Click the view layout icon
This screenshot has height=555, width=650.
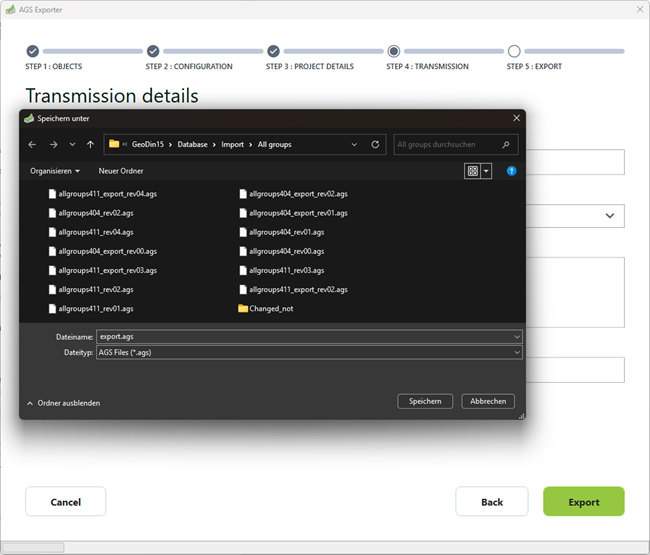472,171
